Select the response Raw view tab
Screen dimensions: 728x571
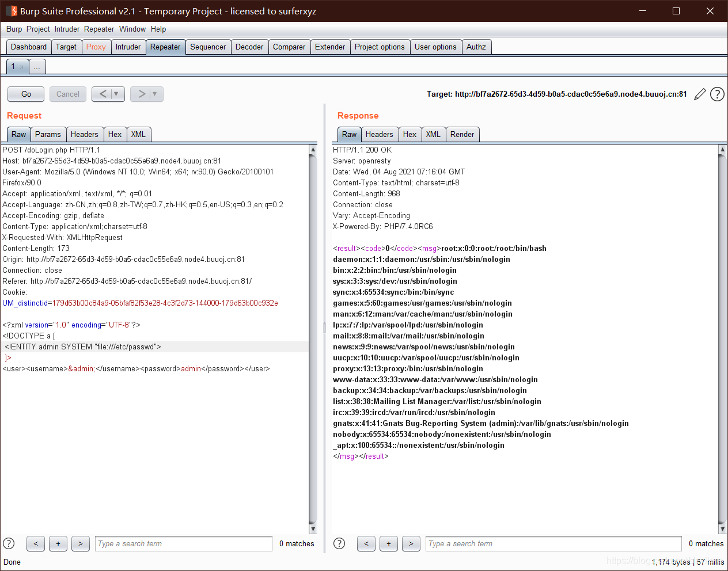pyautogui.click(x=350, y=135)
